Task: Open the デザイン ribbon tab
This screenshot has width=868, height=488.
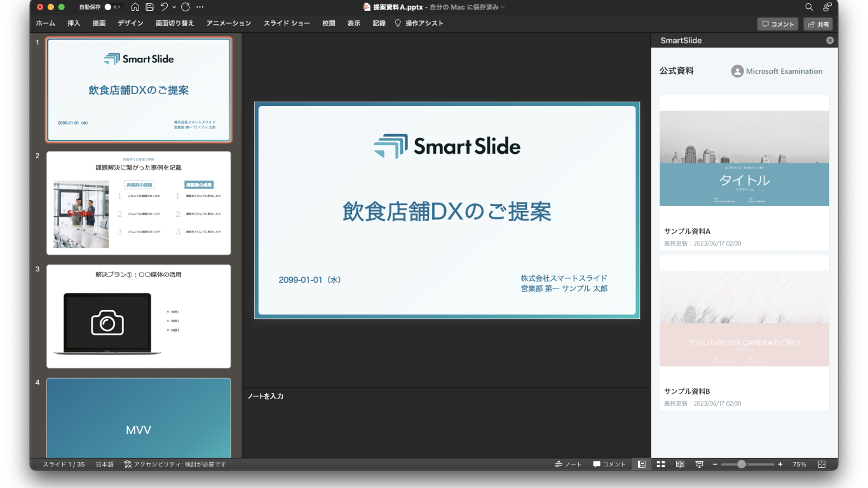Action: [x=130, y=24]
